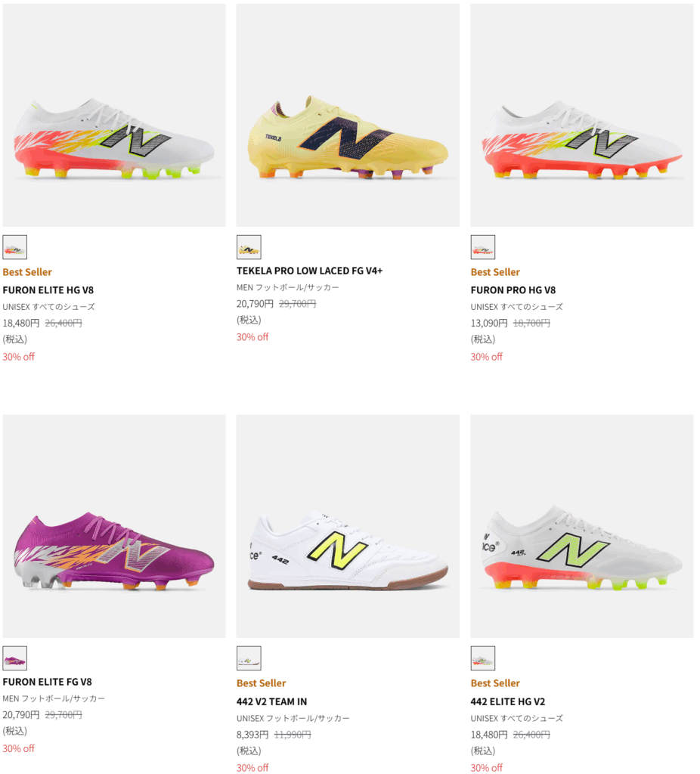The image size is (700, 774).
Task: Click the 13,090円 price for FURON PRO
Action: pyautogui.click(x=489, y=323)
